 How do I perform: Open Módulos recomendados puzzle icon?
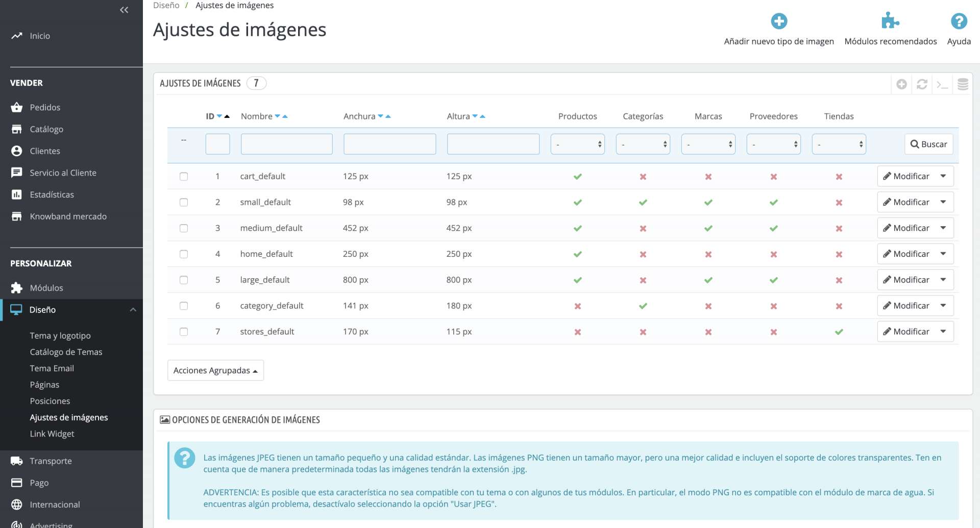coord(890,21)
